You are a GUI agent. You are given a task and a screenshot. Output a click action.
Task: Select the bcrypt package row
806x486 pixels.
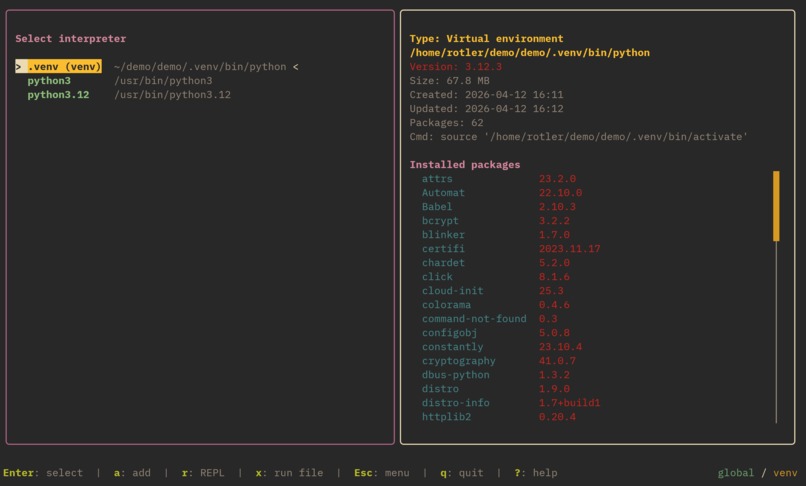click(496, 221)
